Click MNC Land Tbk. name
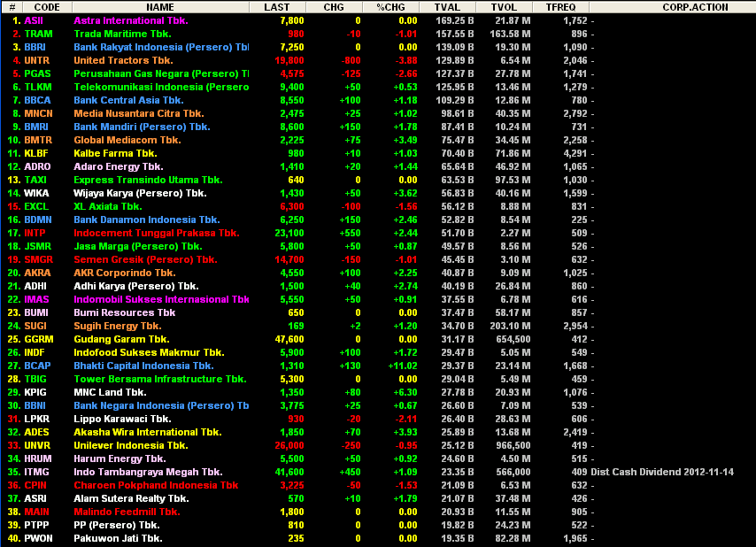756x547 pixels. tap(110, 392)
